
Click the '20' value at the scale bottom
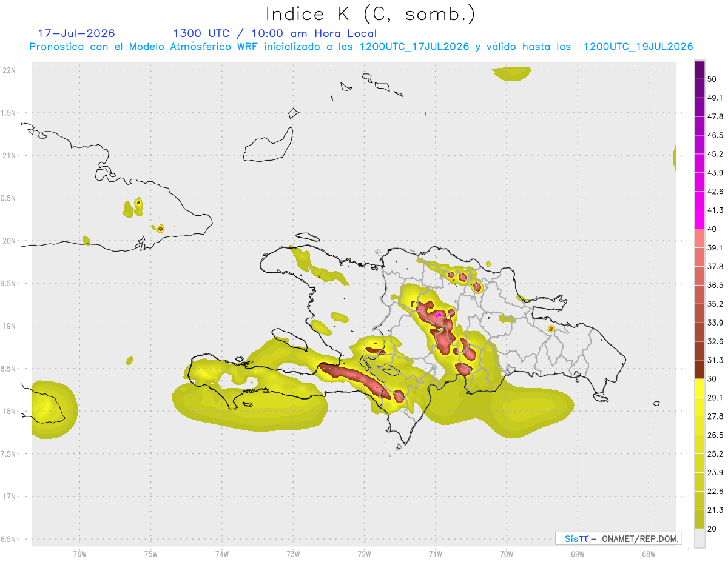point(712,529)
